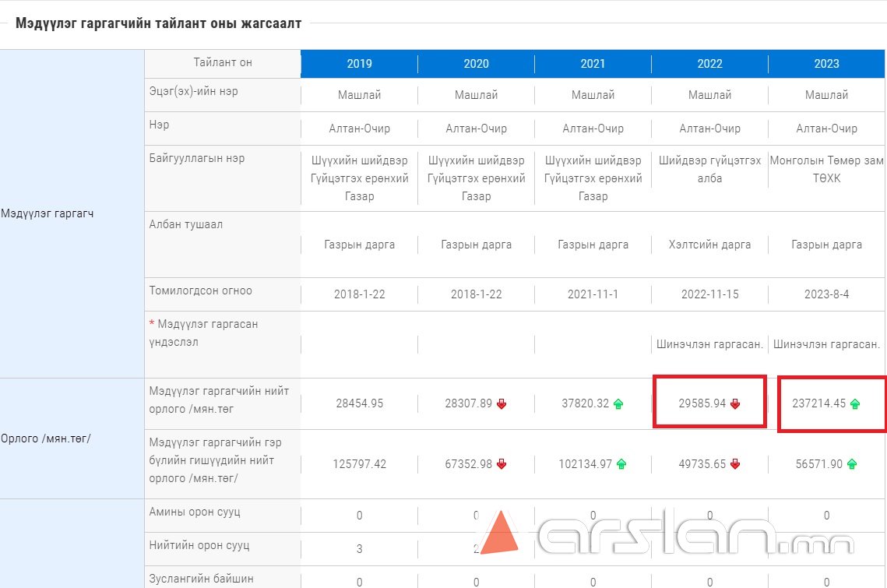The width and height of the screenshot is (887, 588).
Task: Click 'Монголын Төмөр зам ТӨХК' organization cell
Action: coord(826,169)
